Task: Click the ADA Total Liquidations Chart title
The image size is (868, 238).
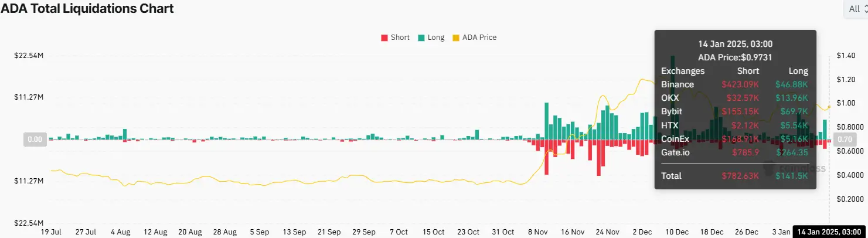Action: click(87, 9)
